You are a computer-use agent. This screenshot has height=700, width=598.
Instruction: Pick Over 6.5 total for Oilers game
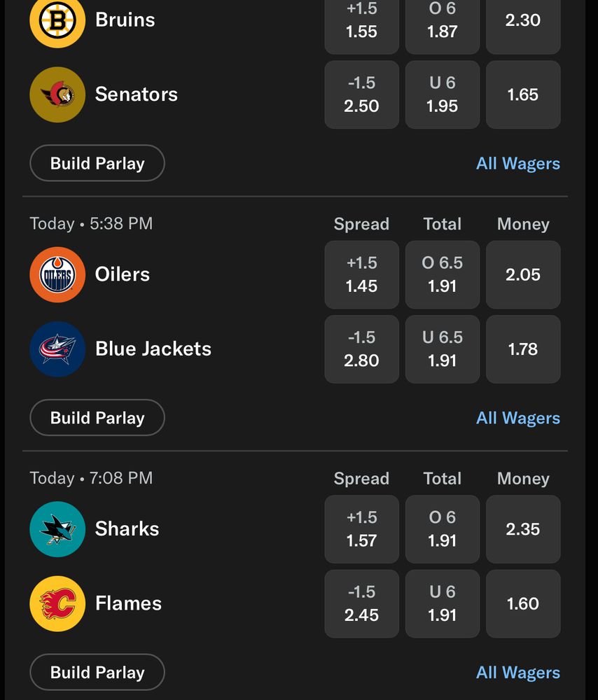[x=443, y=274]
